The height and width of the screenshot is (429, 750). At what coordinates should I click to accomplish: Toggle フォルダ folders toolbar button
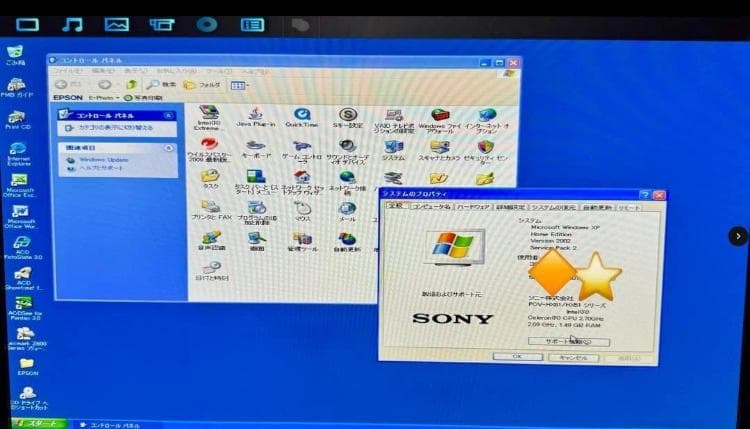click(x=202, y=85)
